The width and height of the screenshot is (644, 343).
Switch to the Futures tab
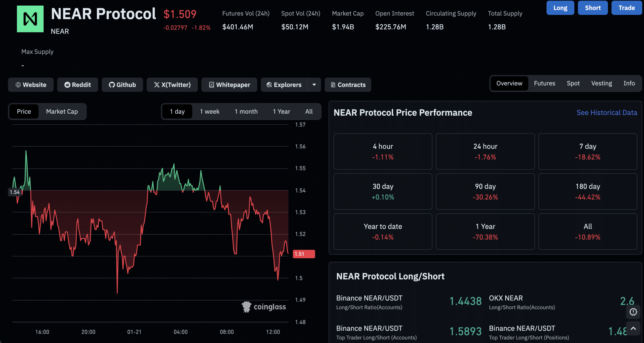coord(544,83)
